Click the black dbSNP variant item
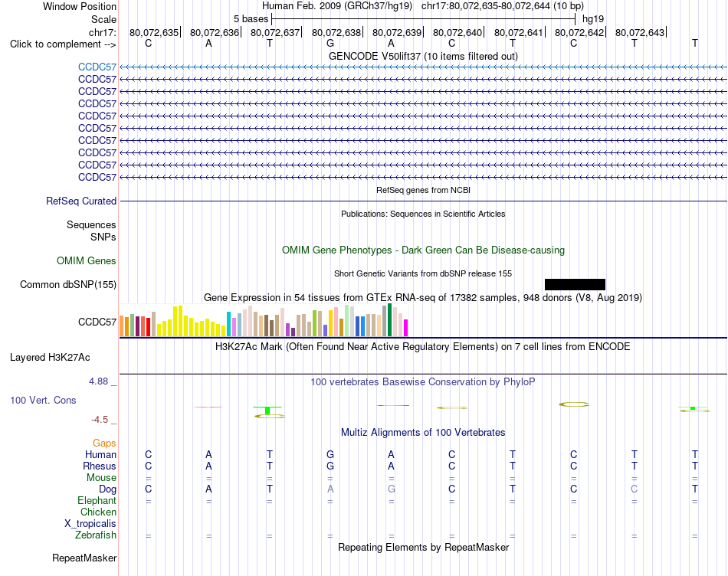728x576 pixels. pyautogui.click(x=575, y=284)
